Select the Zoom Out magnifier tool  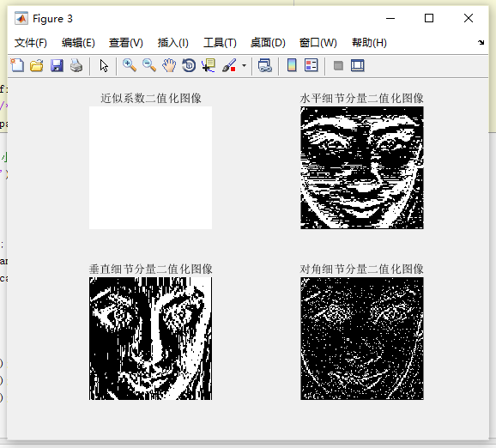pyautogui.click(x=149, y=65)
